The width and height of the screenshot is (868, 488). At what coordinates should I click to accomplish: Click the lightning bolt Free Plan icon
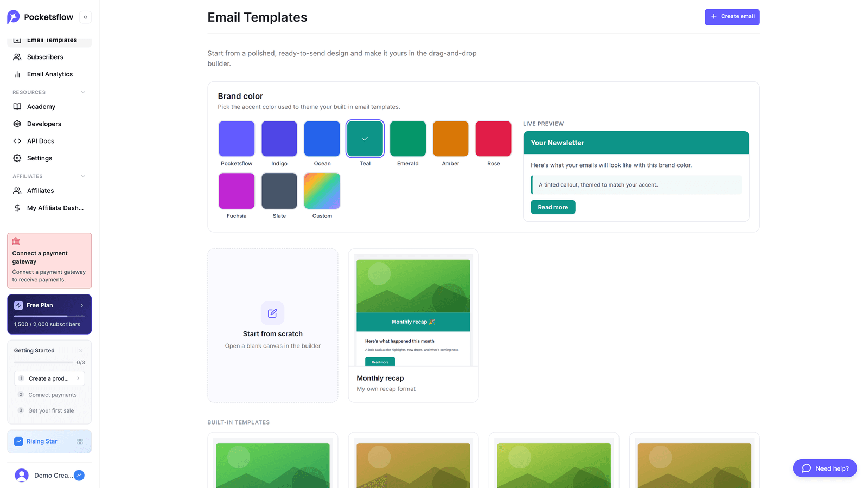18,305
